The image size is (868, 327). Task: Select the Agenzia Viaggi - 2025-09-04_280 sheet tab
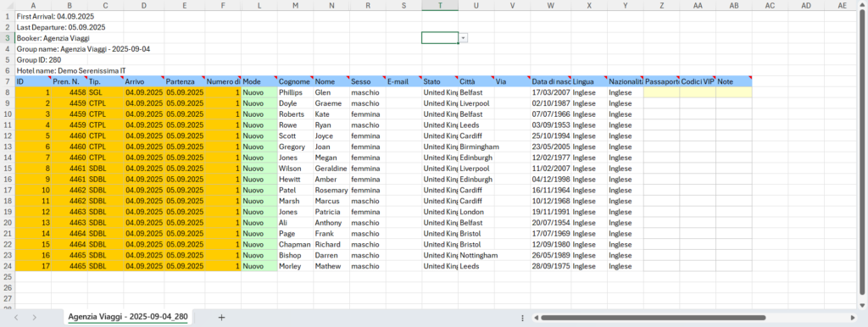tap(128, 317)
